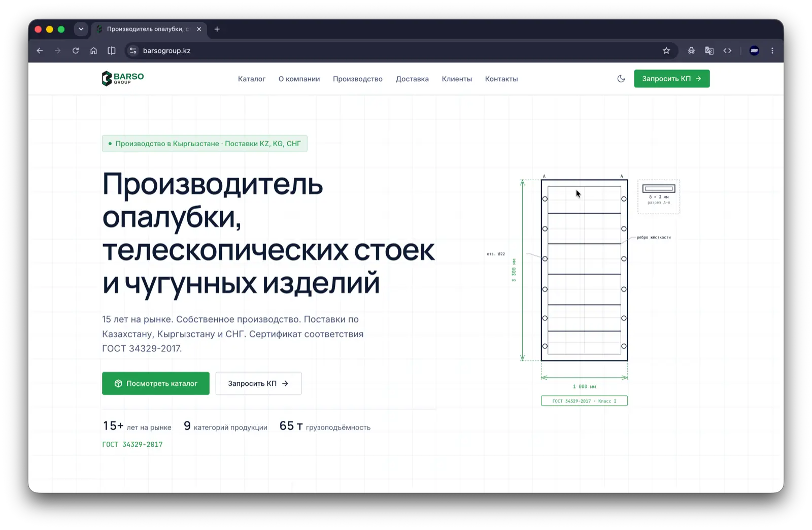Click the 1 000 мм dimension label
The height and width of the screenshot is (530, 812).
click(584, 387)
